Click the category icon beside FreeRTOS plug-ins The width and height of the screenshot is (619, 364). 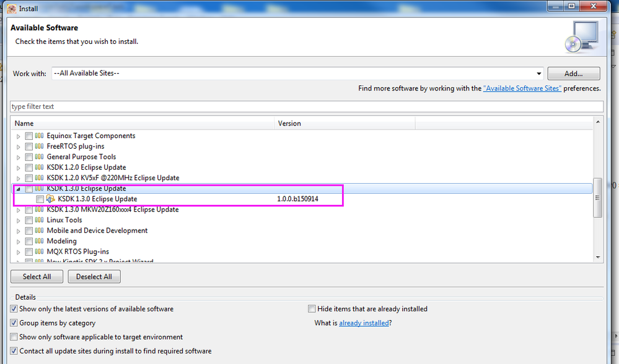tap(39, 146)
